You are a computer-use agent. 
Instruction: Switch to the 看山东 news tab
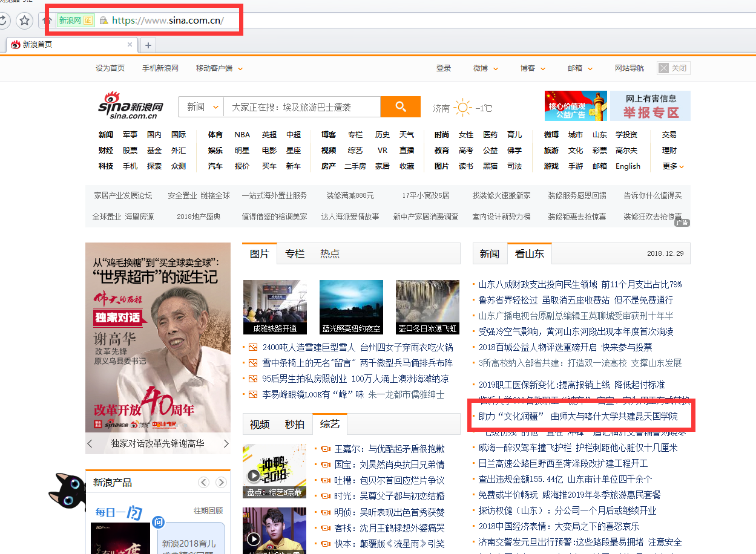(x=529, y=254)
